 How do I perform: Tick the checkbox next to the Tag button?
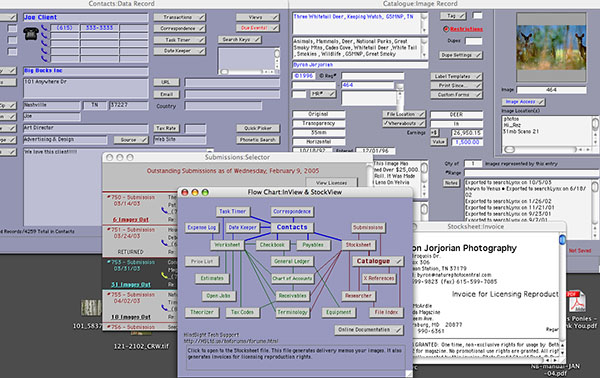pyautogui.click(x=477, y=16)
